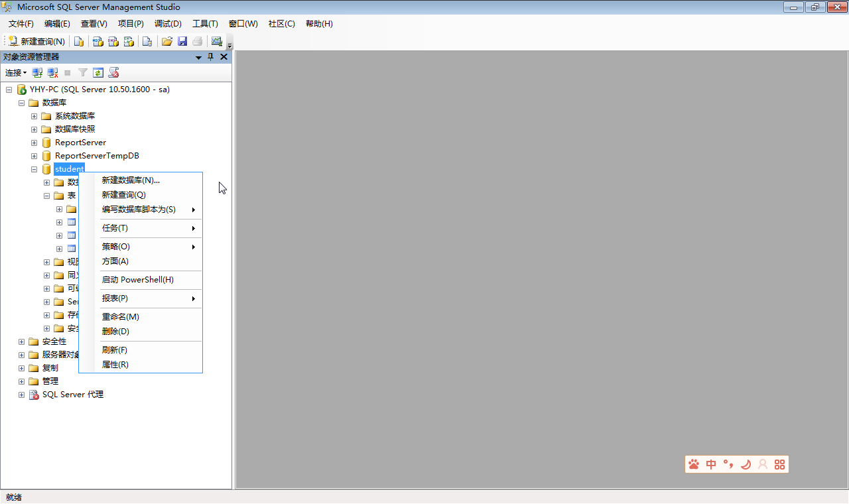Click the moon icon on input method bar
The width and height of the screenshot is (849, 504).
[x=746, y=464]
